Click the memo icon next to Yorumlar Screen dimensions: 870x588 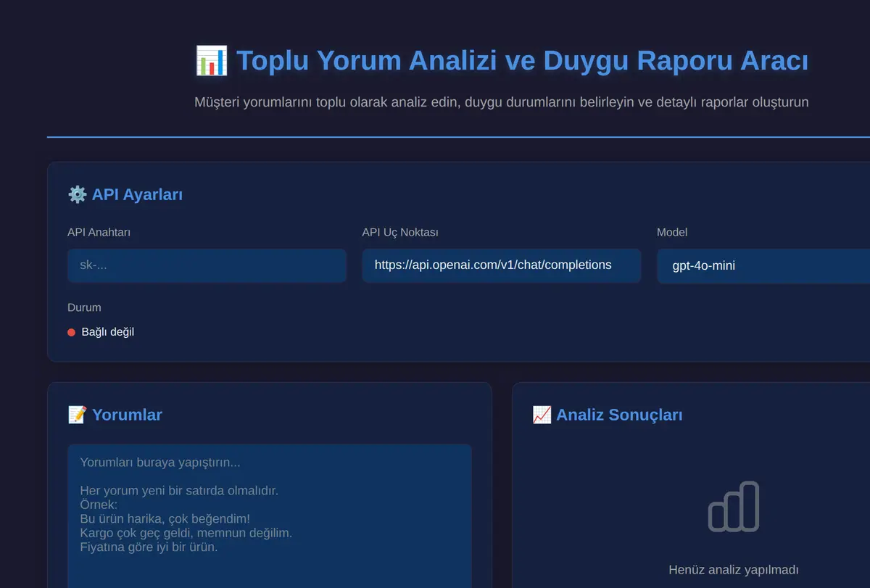point(77,415)
